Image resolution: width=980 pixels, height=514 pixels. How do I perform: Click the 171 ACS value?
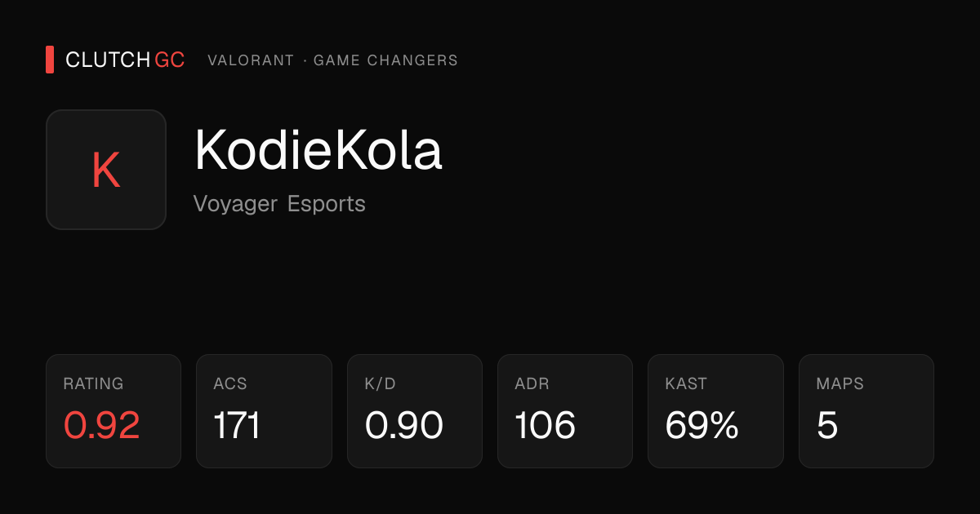(x=237, y=425)
